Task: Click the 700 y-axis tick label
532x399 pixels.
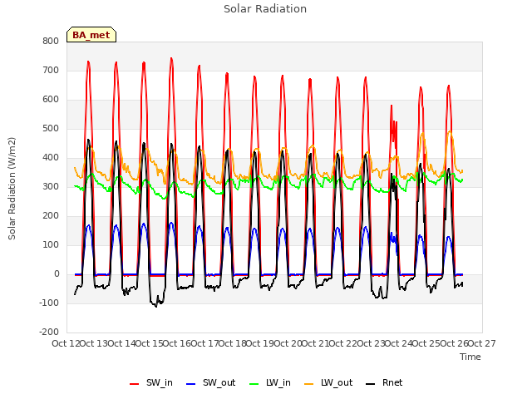Action: 51,70
